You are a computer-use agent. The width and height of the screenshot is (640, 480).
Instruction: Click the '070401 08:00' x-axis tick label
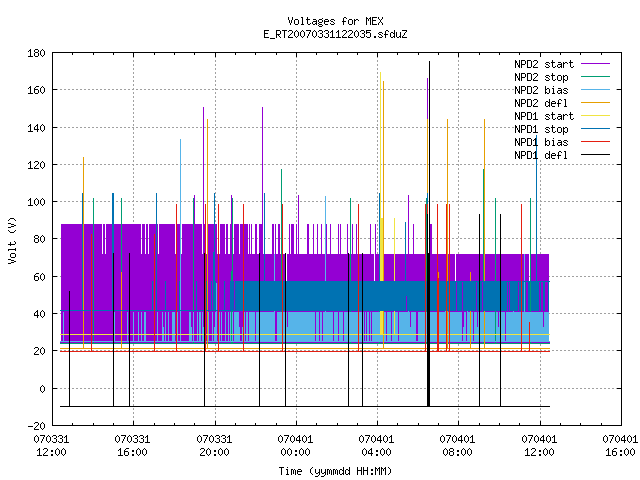(x=457, y=446)
